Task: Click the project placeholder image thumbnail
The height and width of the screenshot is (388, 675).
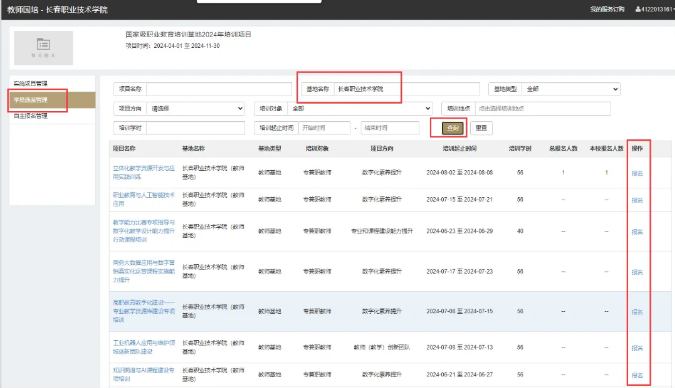Action: coord(43,48)
